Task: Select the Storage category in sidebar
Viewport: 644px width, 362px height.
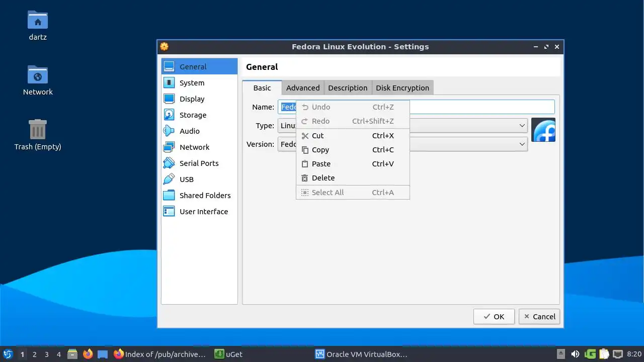Action: pyautogui.click(x=199, y=115)
